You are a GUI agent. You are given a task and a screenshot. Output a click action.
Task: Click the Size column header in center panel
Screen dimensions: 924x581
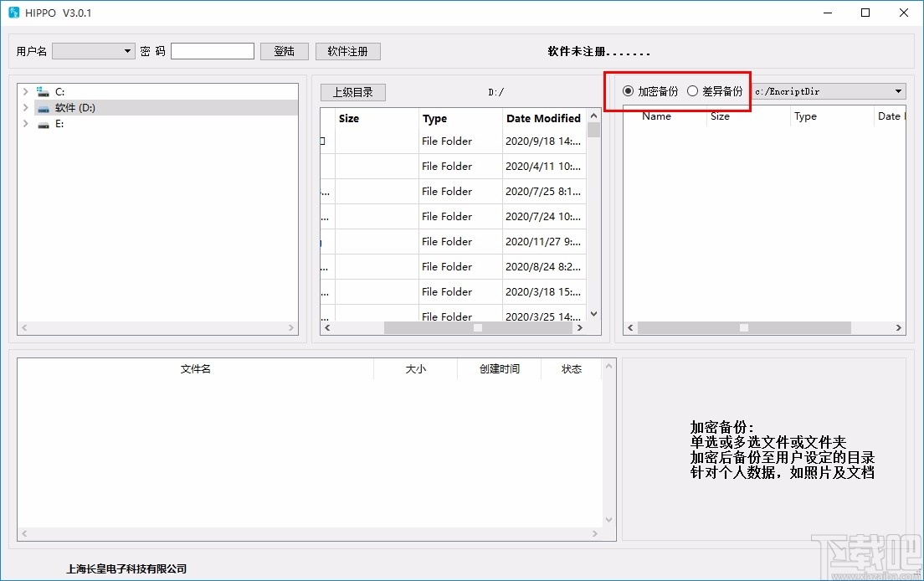point(349,118)
